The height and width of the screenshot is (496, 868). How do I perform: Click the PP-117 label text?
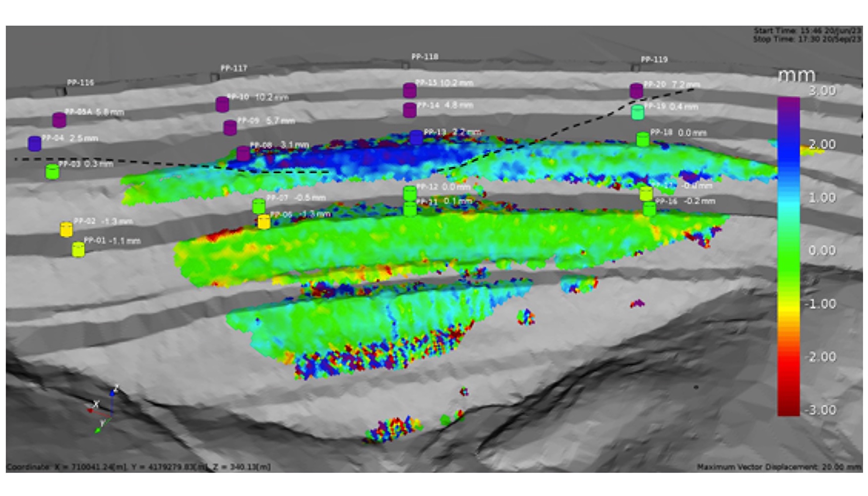point(234,68)
